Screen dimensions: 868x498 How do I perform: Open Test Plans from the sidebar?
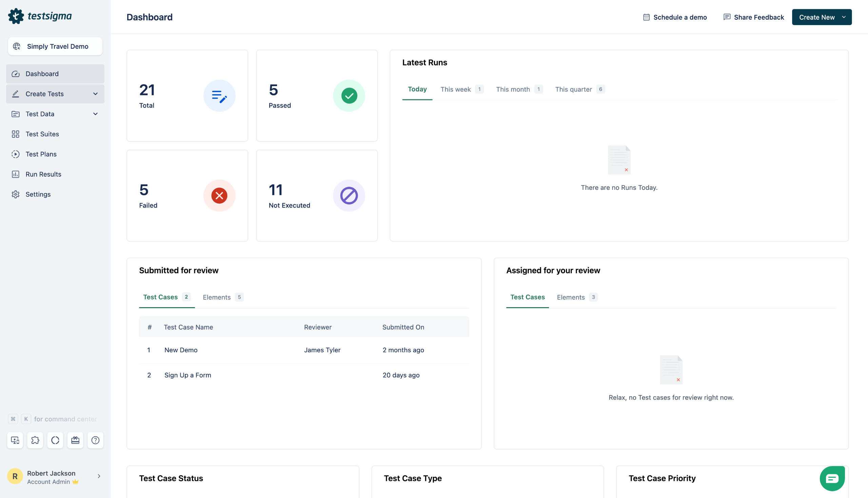click(x=41, y=154)
